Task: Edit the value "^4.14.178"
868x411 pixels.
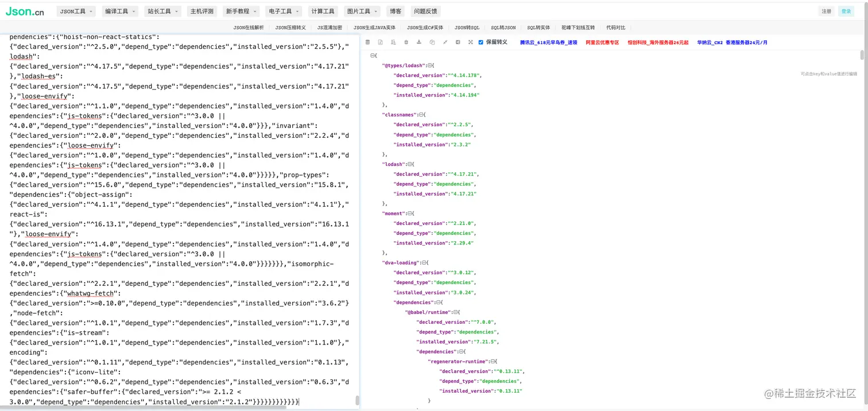Action: pos(464,75)
